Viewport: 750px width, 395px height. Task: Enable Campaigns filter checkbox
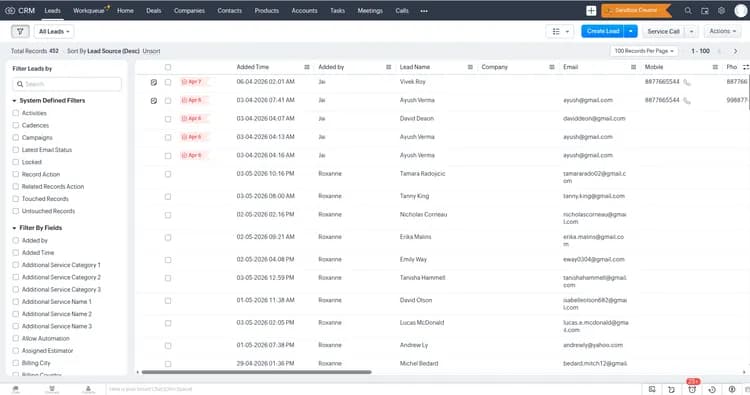click(16, 138)
